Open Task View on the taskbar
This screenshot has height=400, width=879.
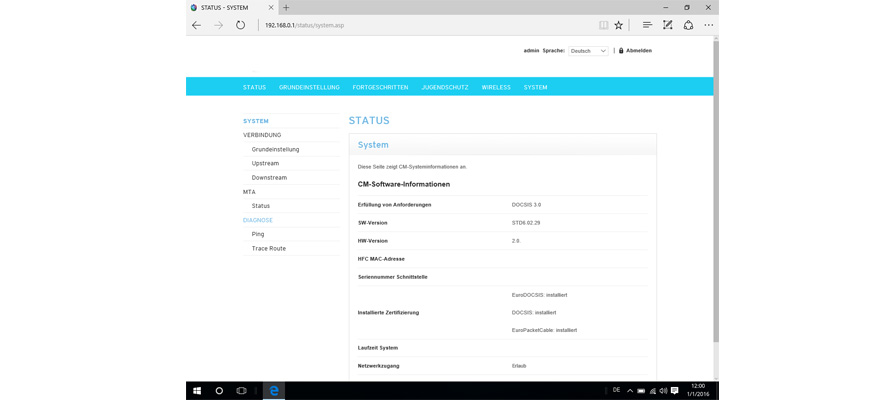(x=241, y=391)
